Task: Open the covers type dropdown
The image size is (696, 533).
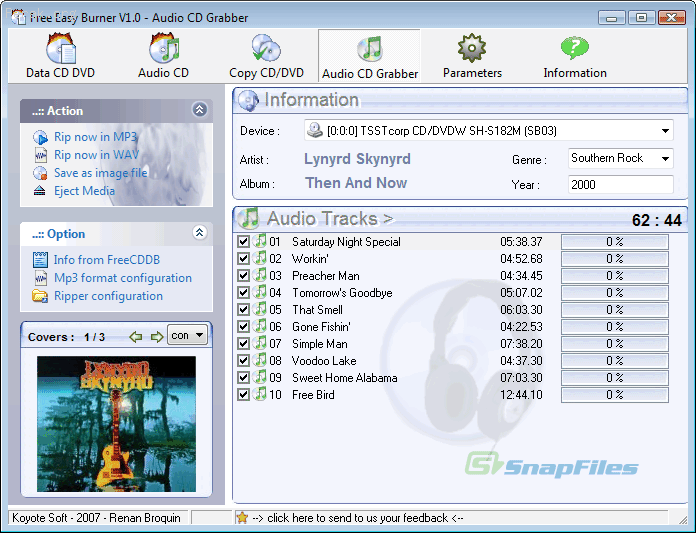Action: click(x=187, y=336)
